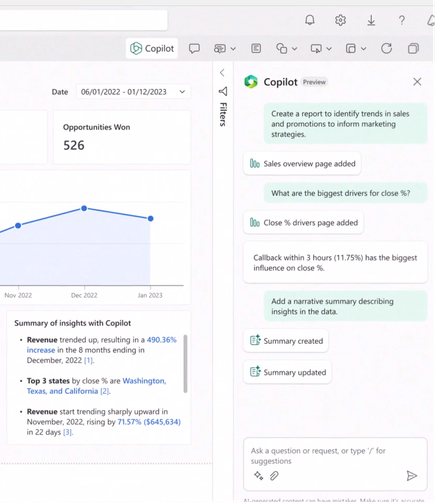Click the summary insights scrollbar
The image size is (435, 502).
point(185,364)
